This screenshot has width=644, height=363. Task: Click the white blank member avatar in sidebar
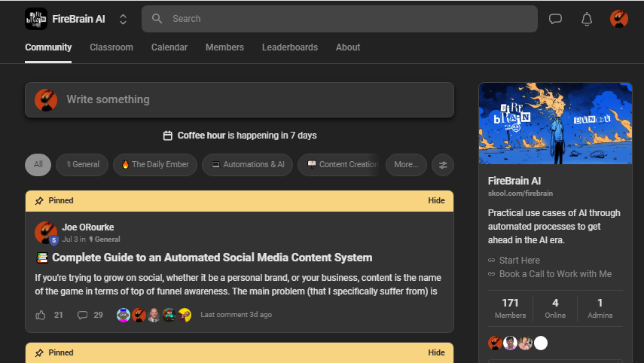tap(541, 343)
